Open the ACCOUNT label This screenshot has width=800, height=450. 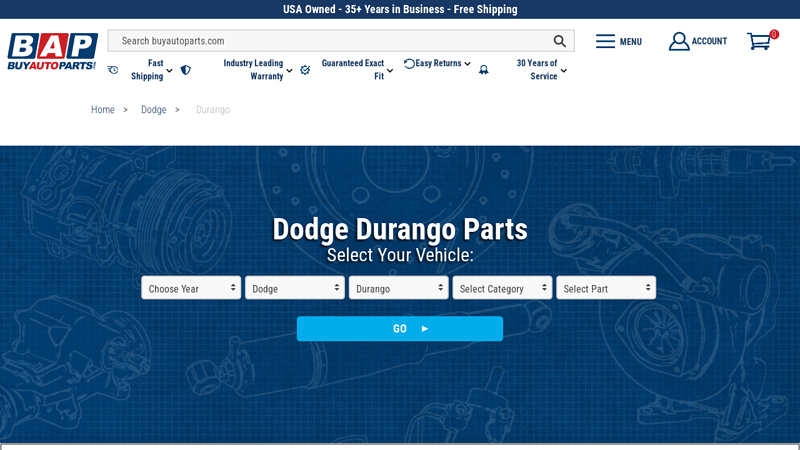[709, 41]
